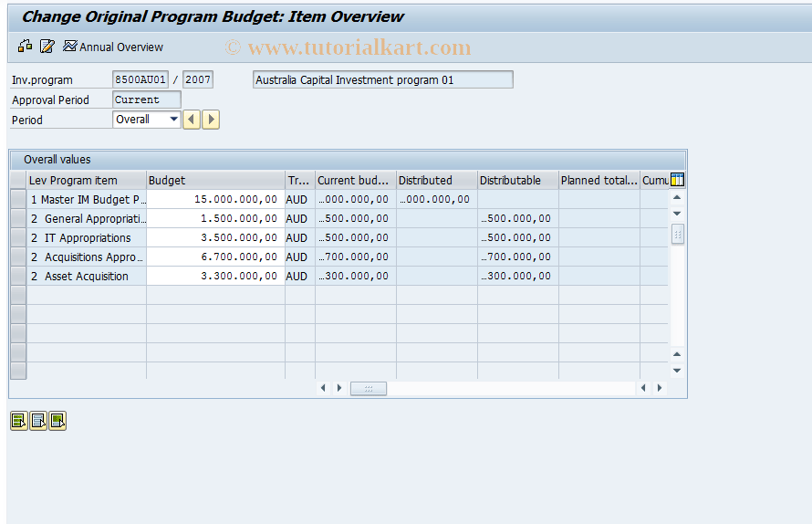Click the lower up arrow of vertical scrollbar
The width and height of the screenshot is (812, 524).
tap(677, 354)
